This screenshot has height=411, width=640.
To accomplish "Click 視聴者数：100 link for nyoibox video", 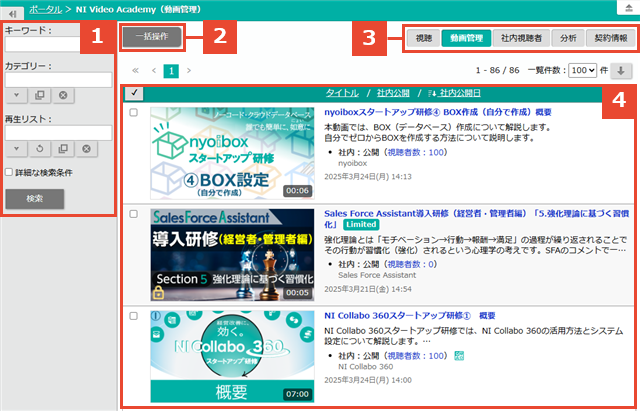I will [415, 152].
